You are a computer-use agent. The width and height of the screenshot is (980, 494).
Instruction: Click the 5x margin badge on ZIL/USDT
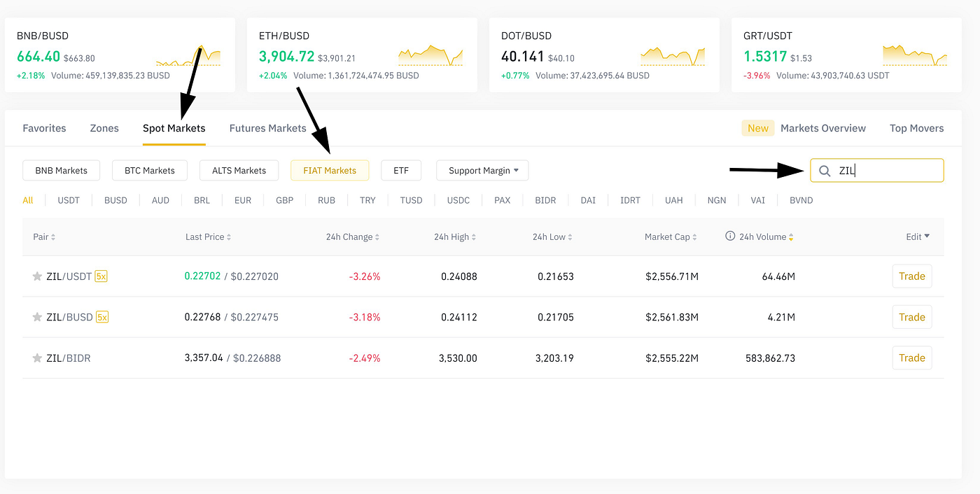pyautogui.click(x=101, y=276)
